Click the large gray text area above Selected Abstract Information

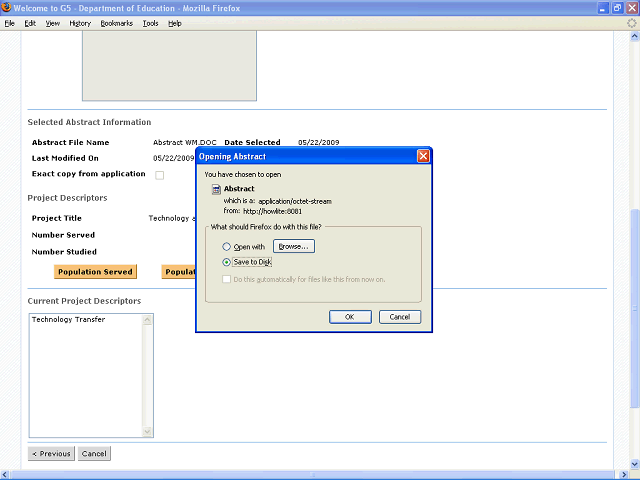(169, 65)
